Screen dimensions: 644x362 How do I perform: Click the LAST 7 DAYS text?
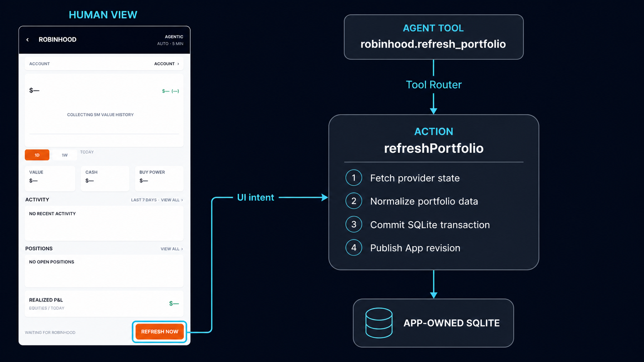click(144, 200)
